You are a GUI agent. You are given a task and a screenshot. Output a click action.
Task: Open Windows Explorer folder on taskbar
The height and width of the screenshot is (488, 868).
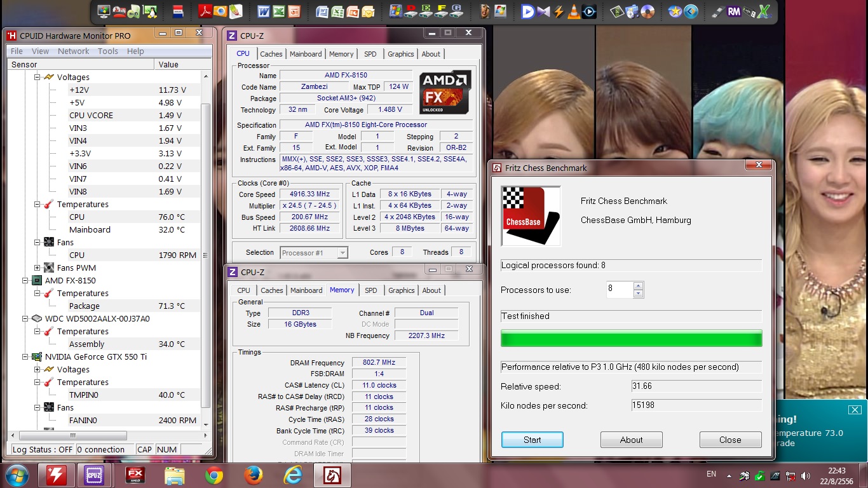pyautogui.click(x=175, y=475)
